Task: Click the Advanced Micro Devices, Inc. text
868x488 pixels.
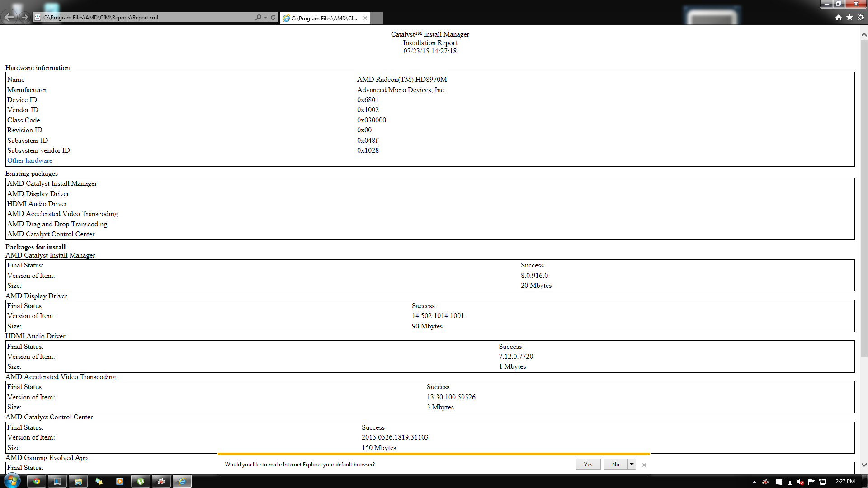Action: (401, 90)
